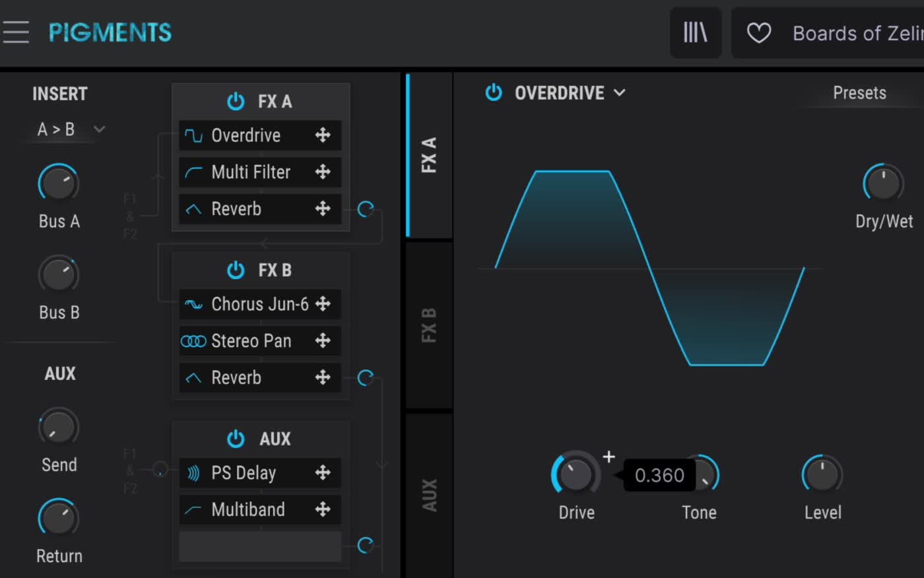Viewport: 924px width, 578px height.
Task: Click the AUX output level mini knob
Action: point(365,546)
